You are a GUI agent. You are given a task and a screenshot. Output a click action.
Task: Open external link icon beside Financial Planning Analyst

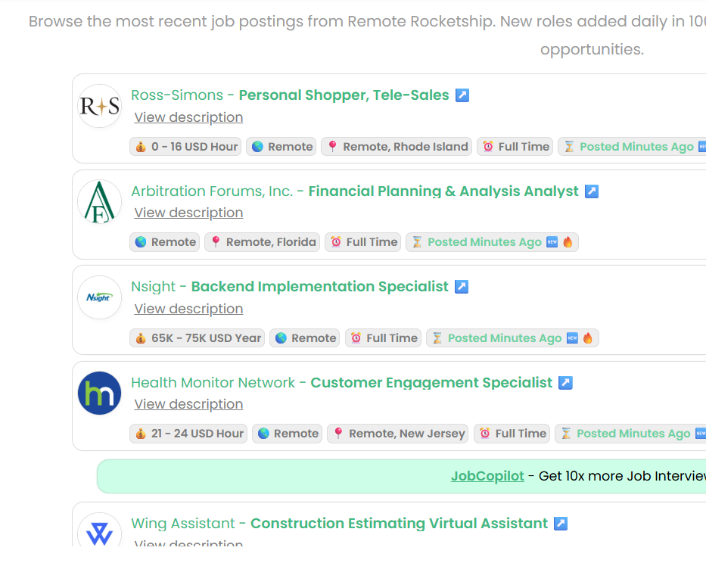[x=591, y=191]
